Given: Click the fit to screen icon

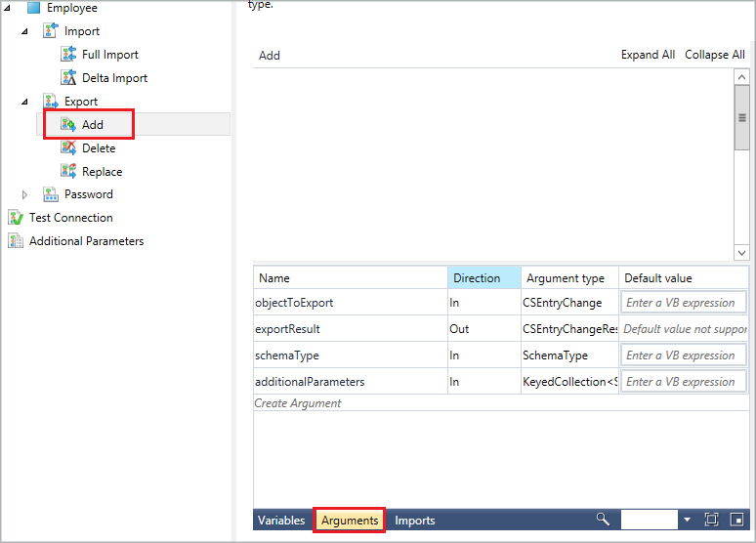Looking at the screenshot, I should click(711, 520).
